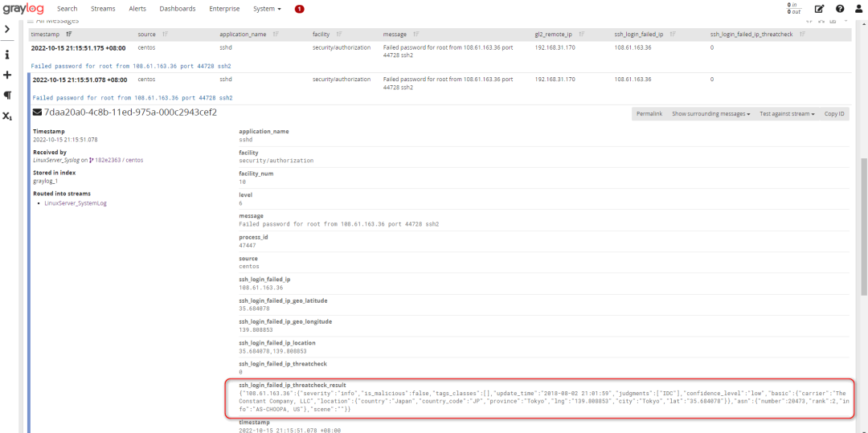Click message ID 7daa20a0-4c8b-11ed-975a-000c2943cef2
Image resolution: width=868 pixels, height=433 pixels.
point(130,112)
